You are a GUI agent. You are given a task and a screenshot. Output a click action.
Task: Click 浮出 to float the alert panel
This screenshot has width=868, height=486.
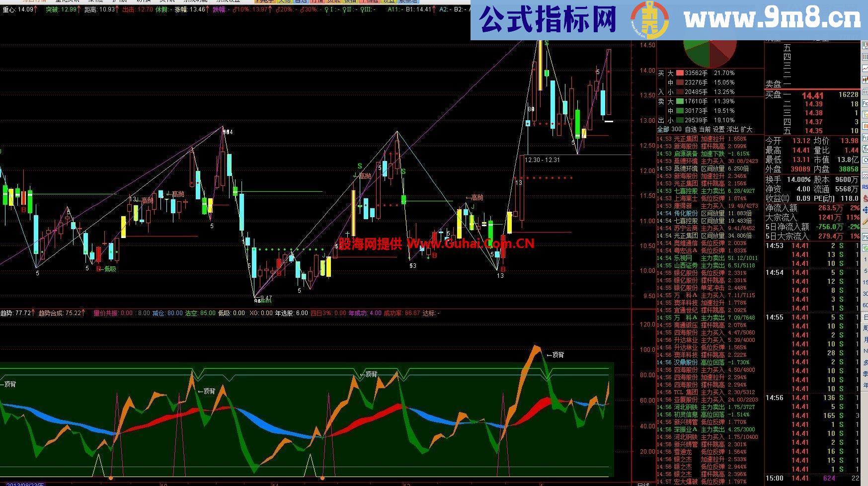(x=732, y=129)
